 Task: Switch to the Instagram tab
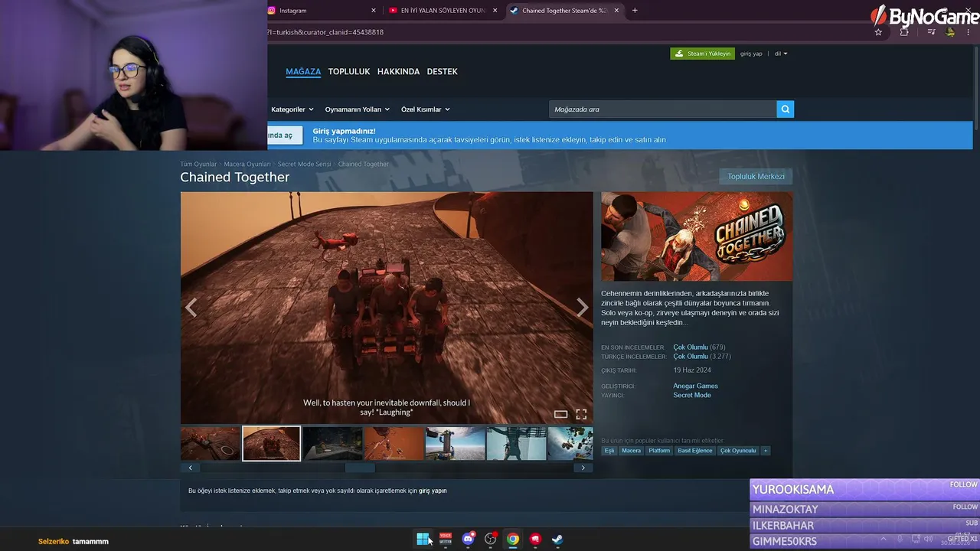coord(322,11)
